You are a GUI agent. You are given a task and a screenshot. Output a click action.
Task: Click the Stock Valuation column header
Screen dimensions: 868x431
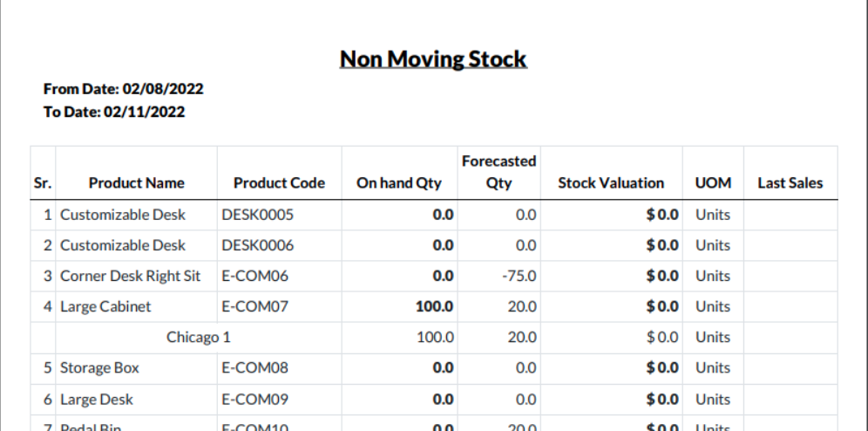pos(611,183)
